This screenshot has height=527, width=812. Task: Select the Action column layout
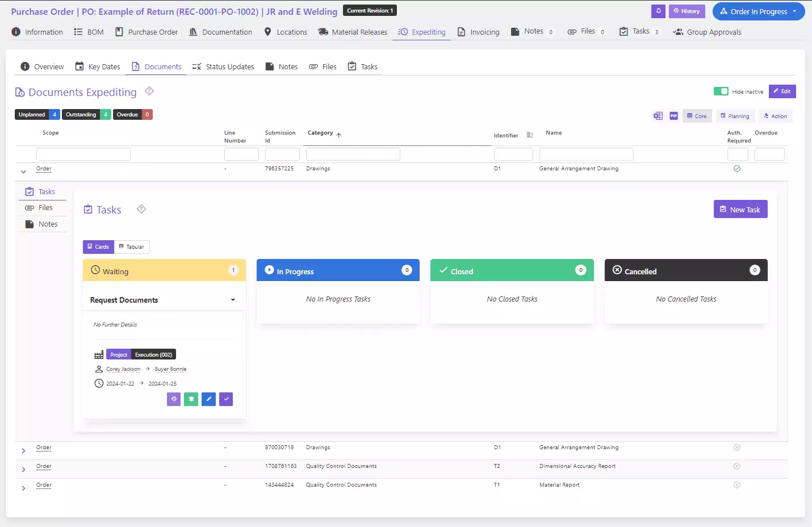(x=776, y=116)
